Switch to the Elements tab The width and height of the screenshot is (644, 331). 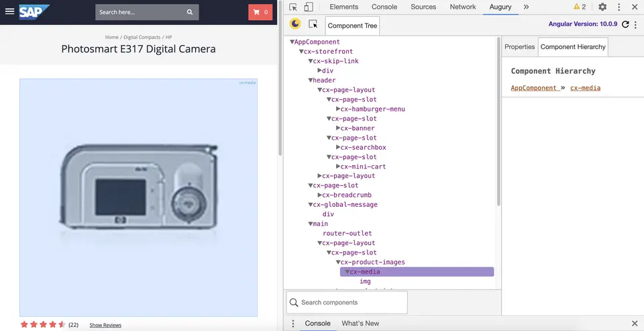coord(343,7)
